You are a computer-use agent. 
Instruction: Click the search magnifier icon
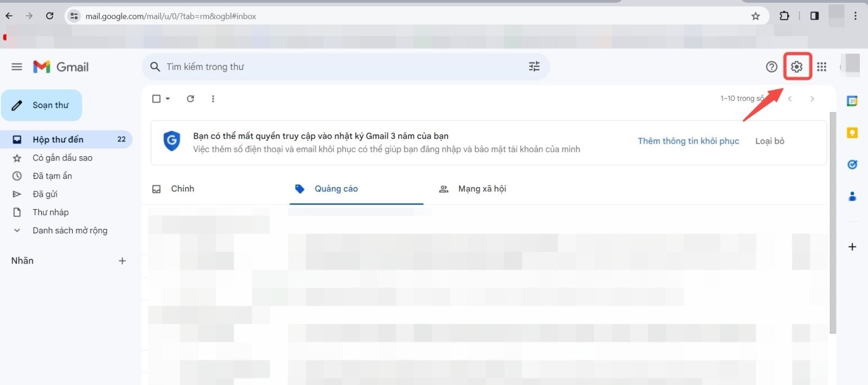click(155, 67)
